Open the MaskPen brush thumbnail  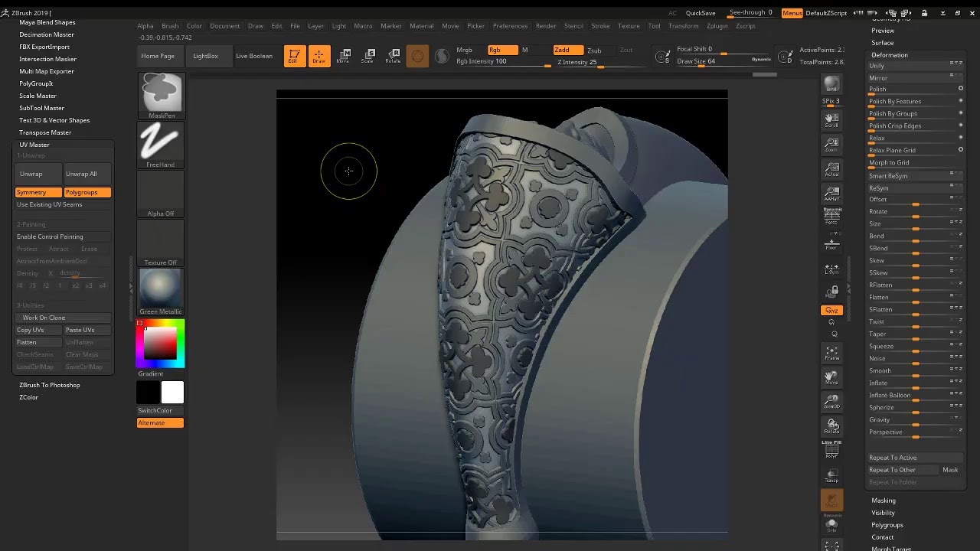[161, 96]
